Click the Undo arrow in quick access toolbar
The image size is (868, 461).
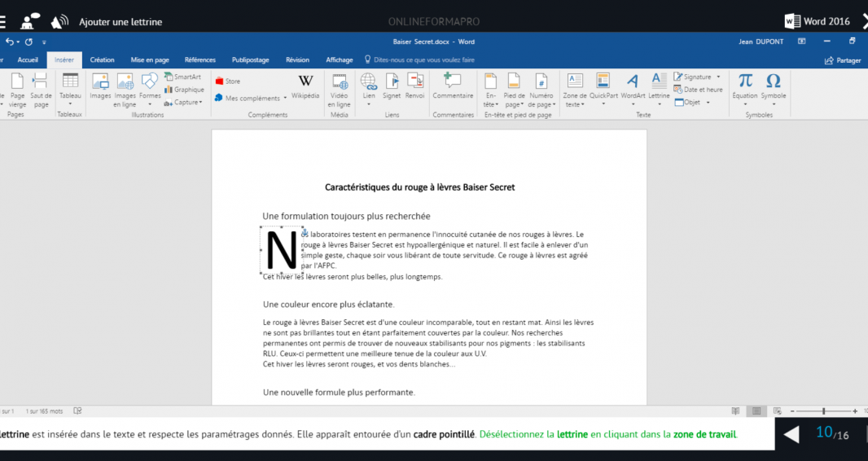coord(10,42)
